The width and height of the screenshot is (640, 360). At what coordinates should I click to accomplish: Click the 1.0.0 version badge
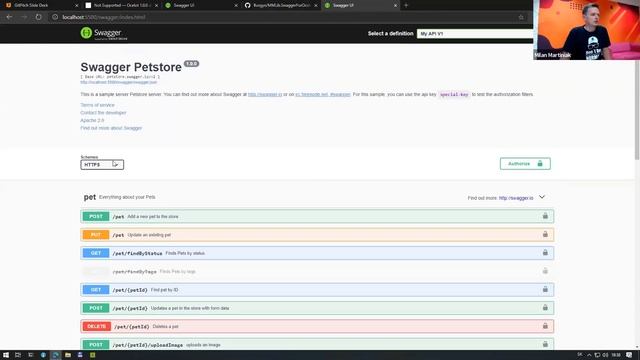tap(191, 64)
